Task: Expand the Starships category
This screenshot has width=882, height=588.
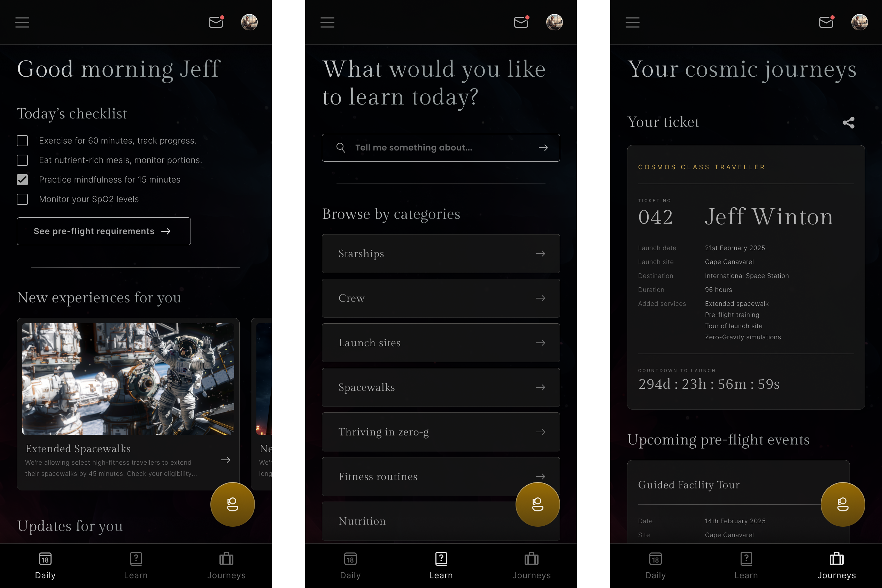Action: tap(441, 253)
